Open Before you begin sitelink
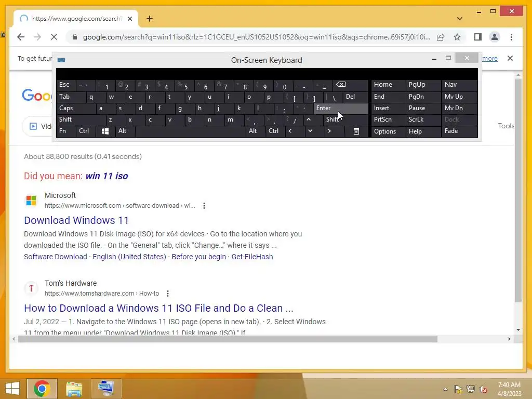Image resolution: width=532 pixels, height=399 pixels. (199, 257)
